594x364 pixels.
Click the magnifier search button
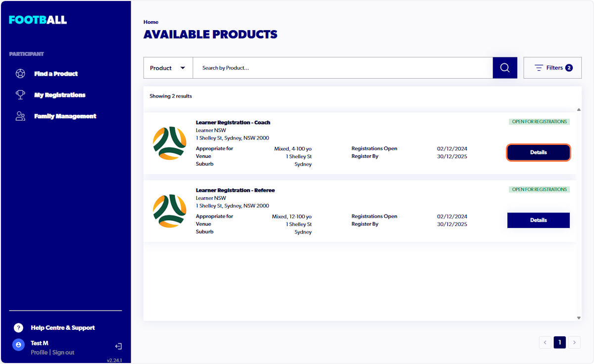click(x=505, y=68)
